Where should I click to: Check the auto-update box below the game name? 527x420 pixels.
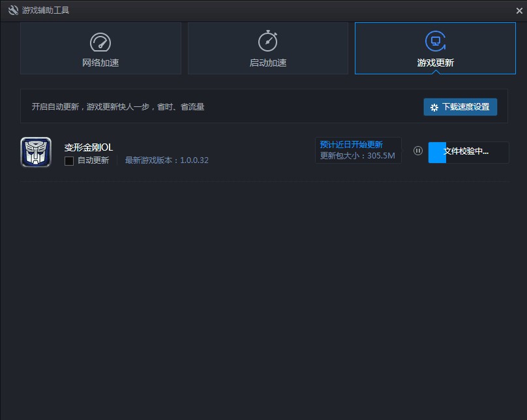tap(69, 160)
